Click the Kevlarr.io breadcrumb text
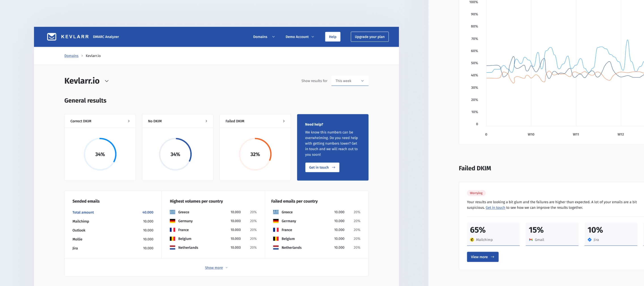 (x=93, y=56)
